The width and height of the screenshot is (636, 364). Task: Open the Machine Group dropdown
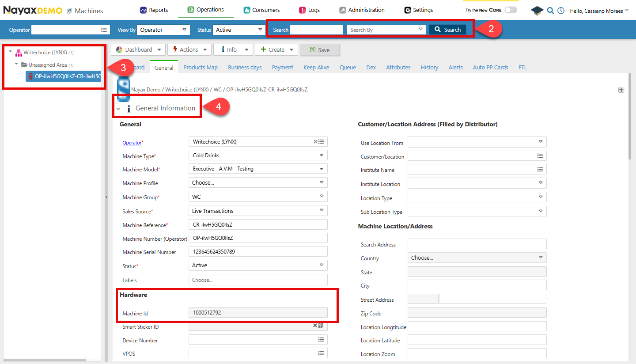(258, 197)
